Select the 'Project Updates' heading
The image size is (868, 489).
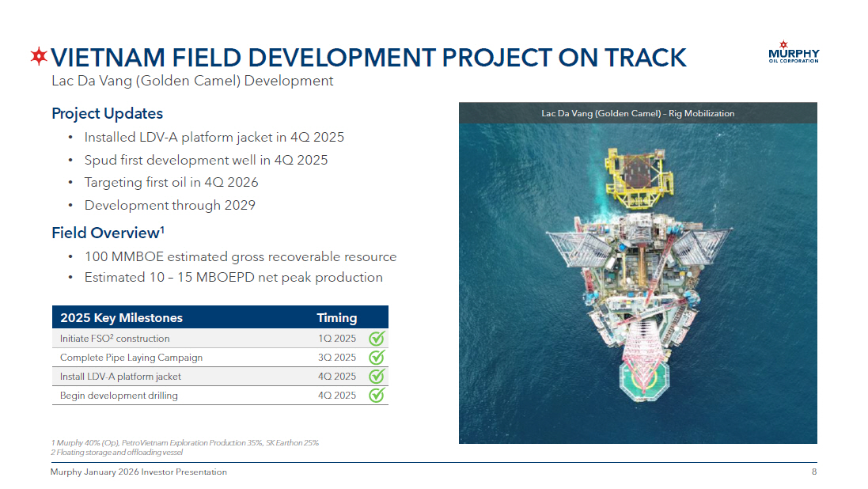tap(107, 114)
